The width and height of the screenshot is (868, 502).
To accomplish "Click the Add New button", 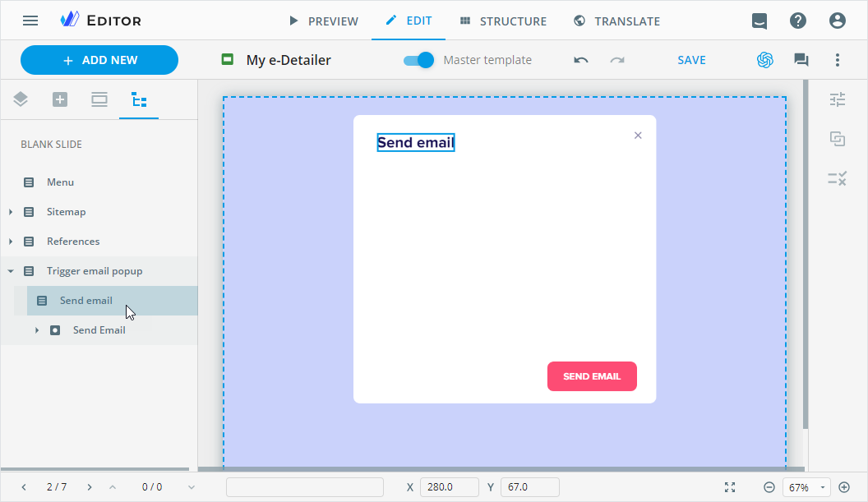I will pyautogui.click(x=99, y=60).
